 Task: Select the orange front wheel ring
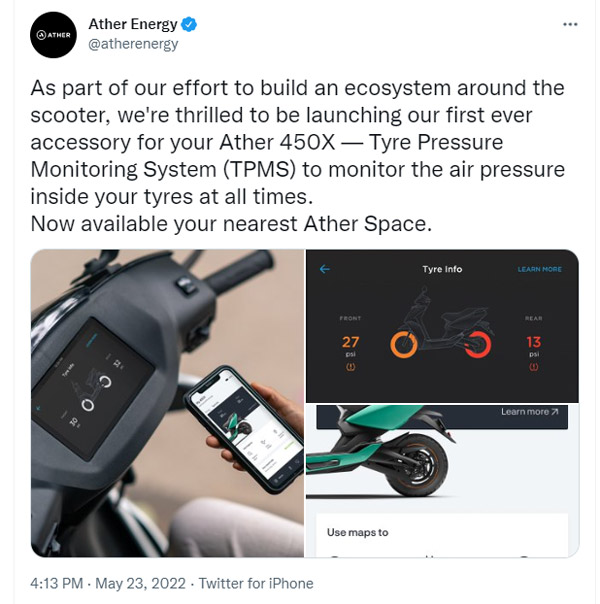(x=404, y=345)
